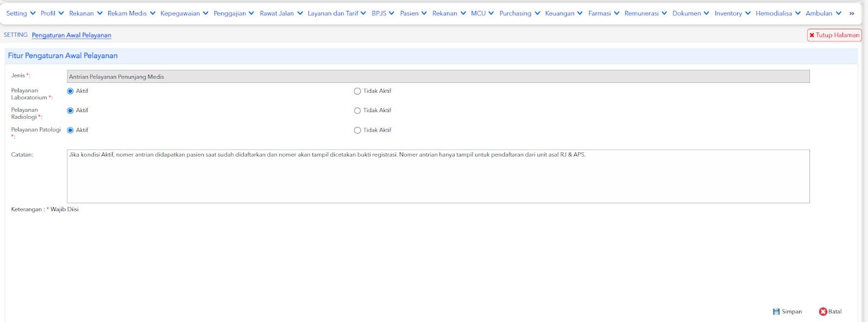Open the Inventory menu
Image resolution: width=868 pixels, height=322 pixels.
click(x=732, y=14)
